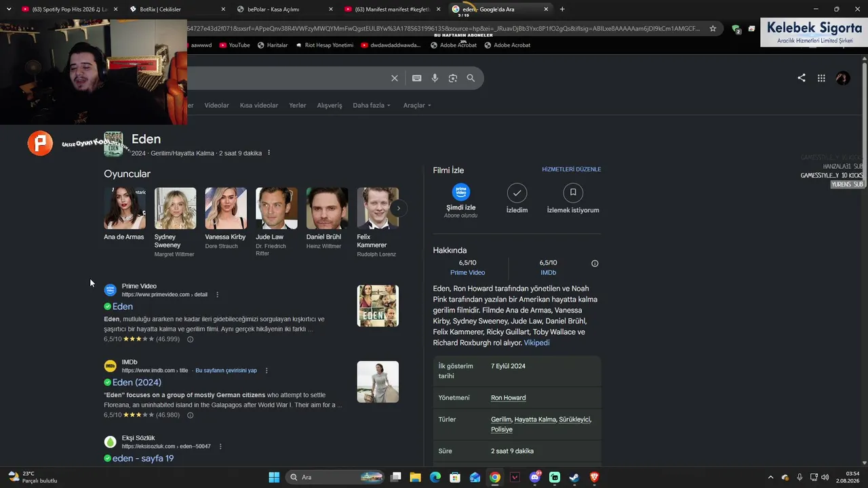
Task: Switch to the Alışveriş tab
Action: coord(330,106)
